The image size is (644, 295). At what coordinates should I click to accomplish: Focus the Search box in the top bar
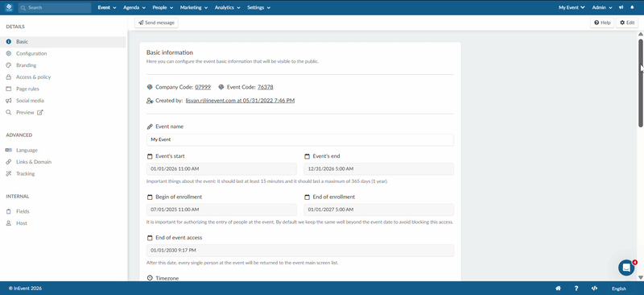click(55, 7)
